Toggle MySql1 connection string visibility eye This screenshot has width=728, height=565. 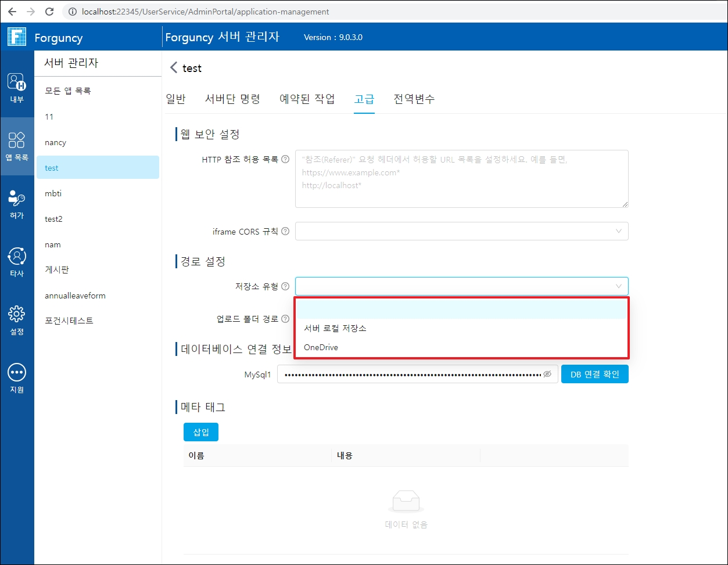click(547, 375)
